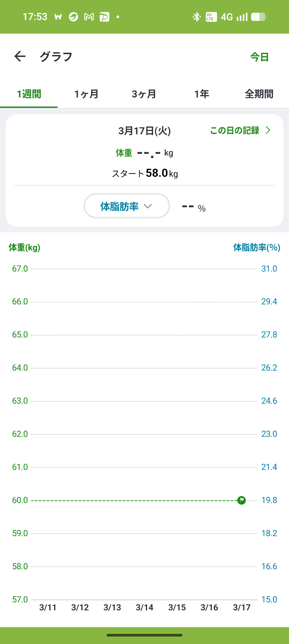This screenshot has height=644, width=289.
Task: Tap the signal strength icon
Action: pos(242,17)
